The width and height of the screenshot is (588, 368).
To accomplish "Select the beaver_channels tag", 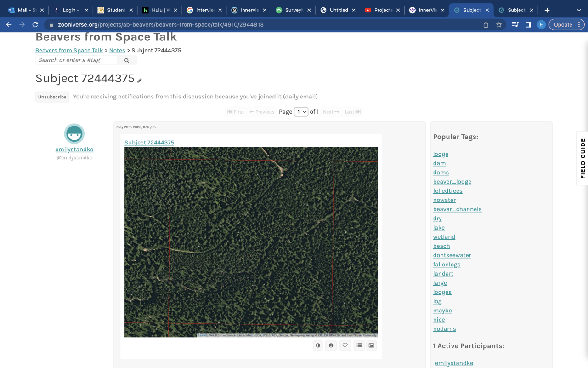I will pos(457,209).
